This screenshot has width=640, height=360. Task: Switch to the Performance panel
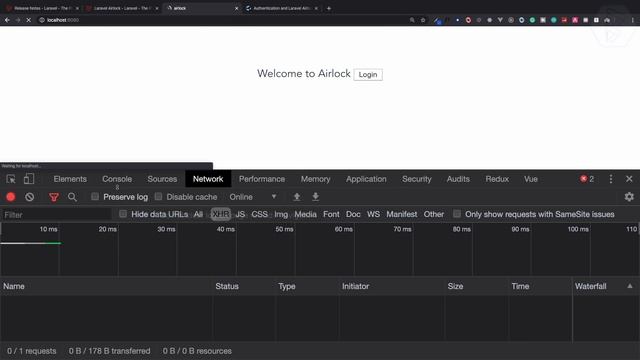tap(262, 179)
